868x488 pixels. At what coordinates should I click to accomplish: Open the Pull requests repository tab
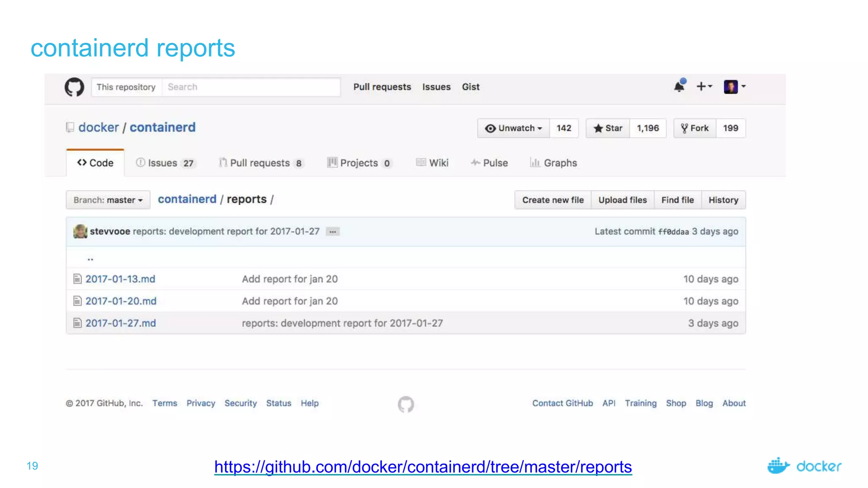point(261,163)
